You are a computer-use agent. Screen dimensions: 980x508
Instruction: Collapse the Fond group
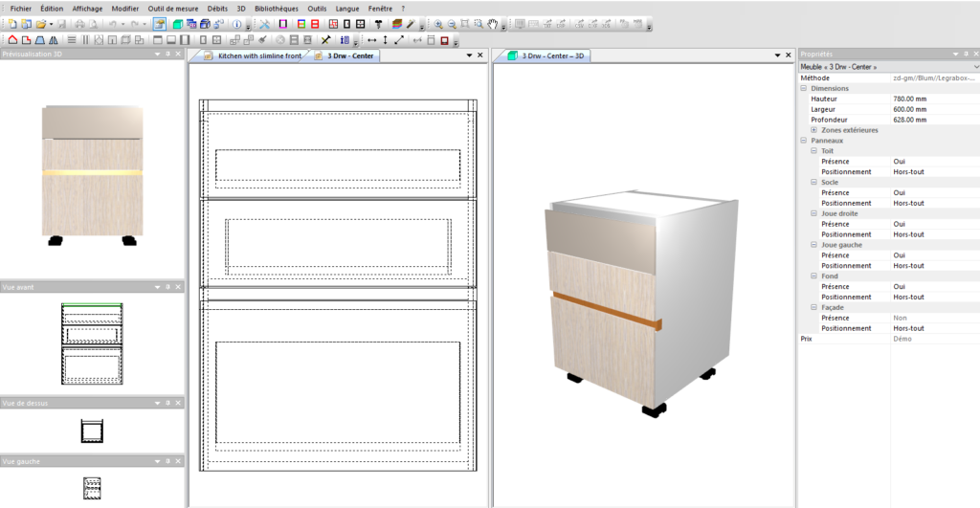pos(813,276)
